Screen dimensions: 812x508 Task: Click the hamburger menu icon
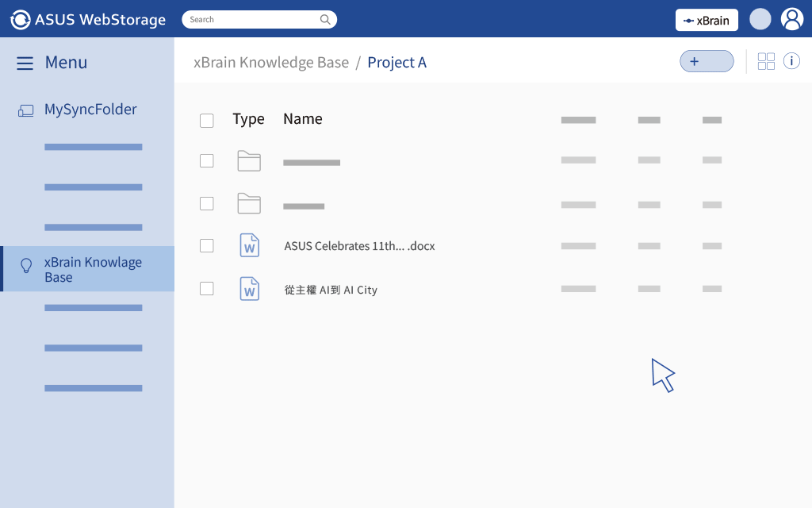tap(25, 63)
